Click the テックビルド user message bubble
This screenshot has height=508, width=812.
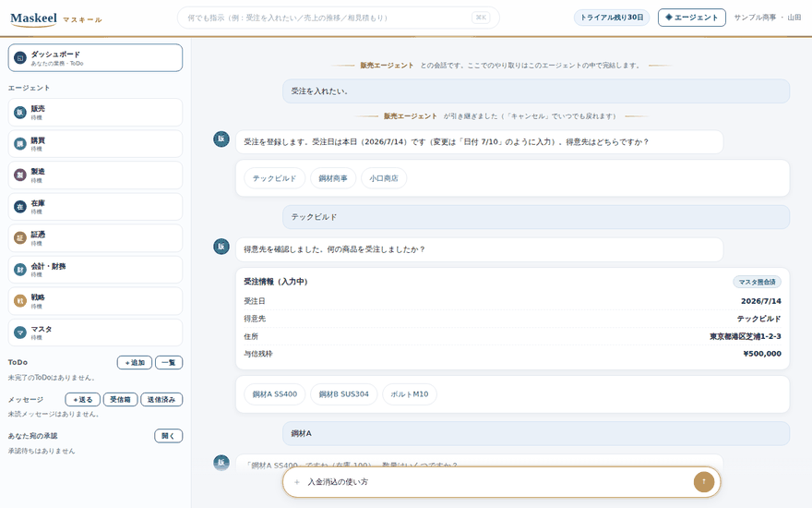(x=536, y=217)
